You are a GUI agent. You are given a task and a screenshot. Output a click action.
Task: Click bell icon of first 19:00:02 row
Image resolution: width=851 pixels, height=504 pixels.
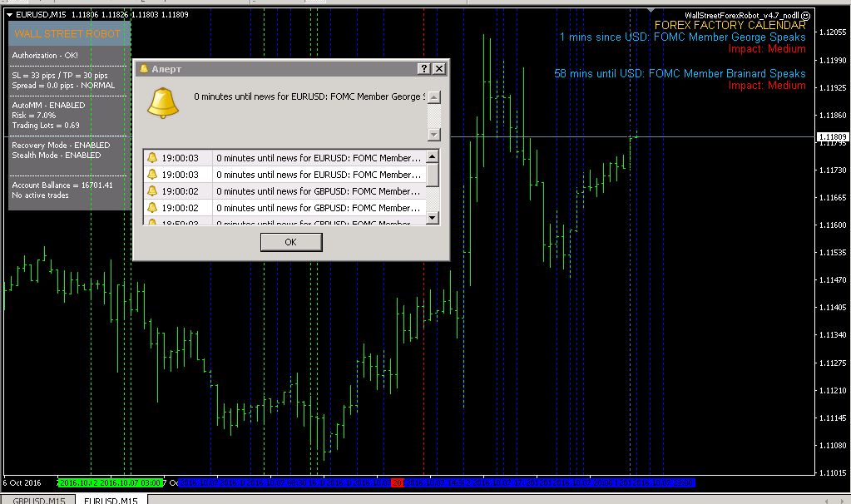tap(152, 191)
